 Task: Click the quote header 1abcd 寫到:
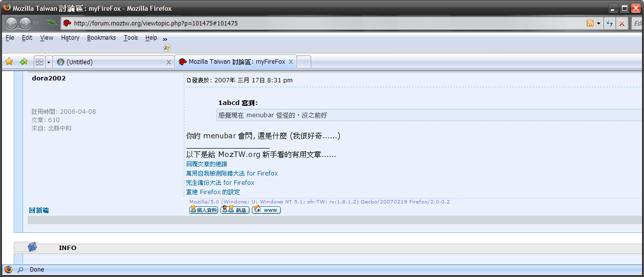click(x=238, y=102)
